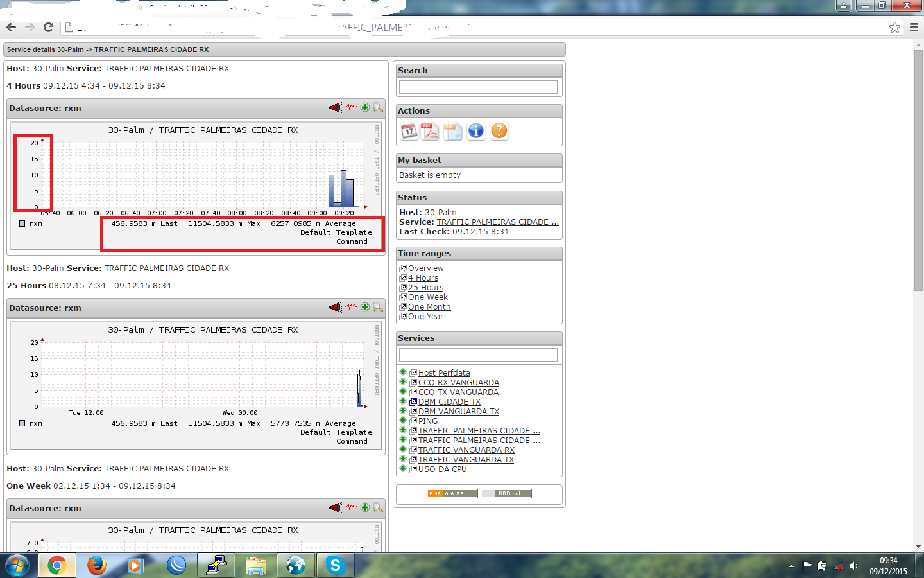
Task: Click the red megaphone icon on 4 Hours graph
Action: 336,108
